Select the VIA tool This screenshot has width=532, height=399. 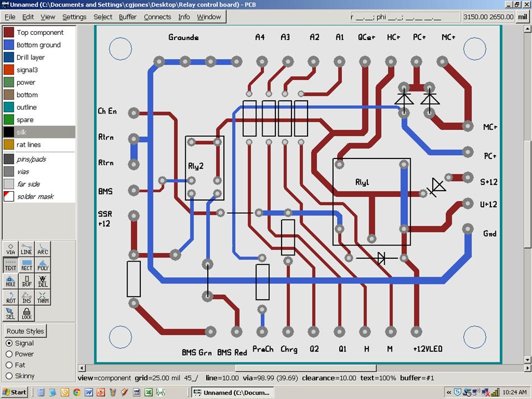pyautogui.click(x=11, y=249)
